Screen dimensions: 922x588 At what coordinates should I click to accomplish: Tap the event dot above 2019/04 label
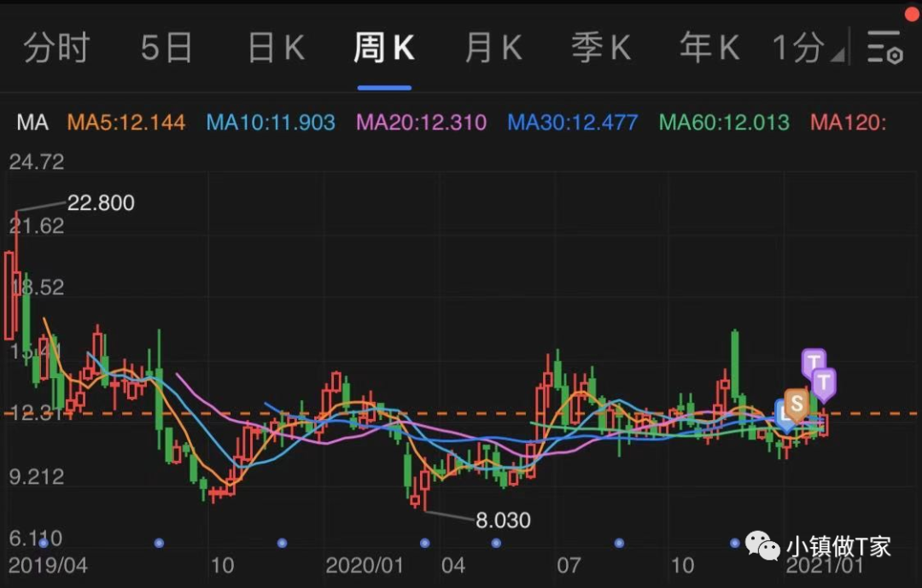[43, 543]
